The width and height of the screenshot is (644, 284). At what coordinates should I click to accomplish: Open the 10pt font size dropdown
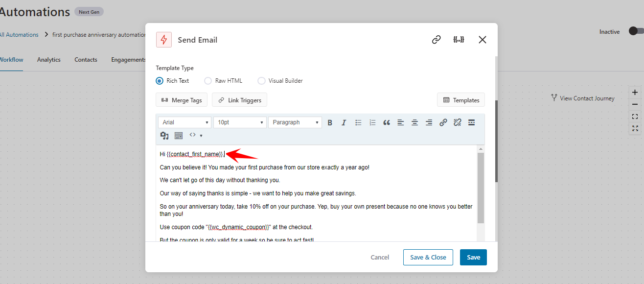240,122
